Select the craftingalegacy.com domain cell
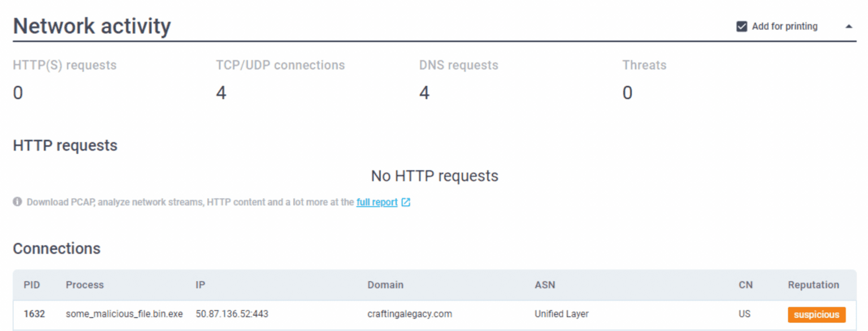Viewport: 868px width, 331px height. pos(410,314)
